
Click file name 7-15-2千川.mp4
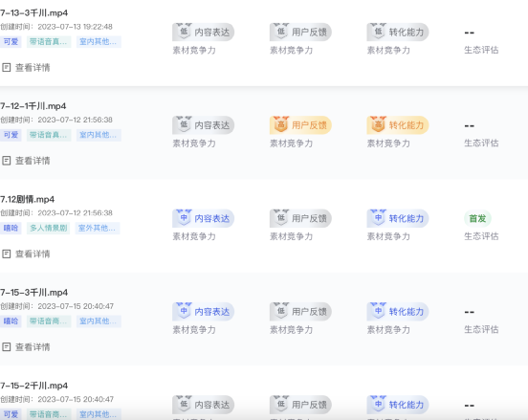pyautogui.click(x=34, y=386)
